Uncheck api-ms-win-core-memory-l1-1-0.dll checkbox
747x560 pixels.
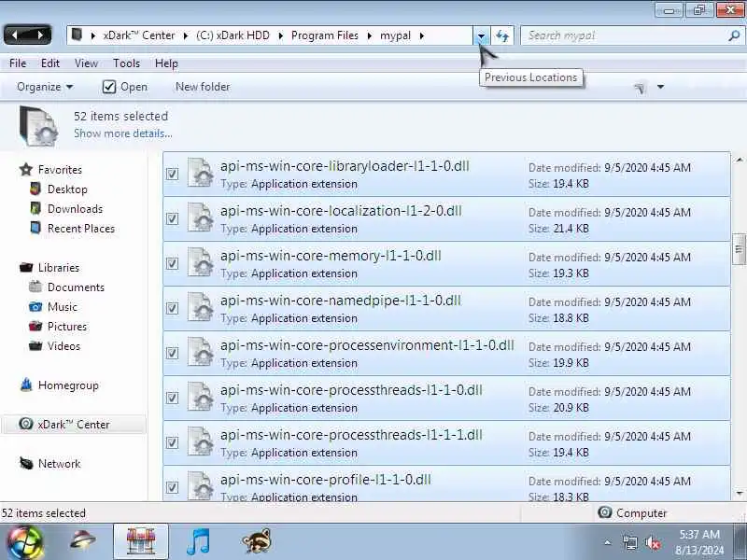pyautogui.click(x=172, y=263)
